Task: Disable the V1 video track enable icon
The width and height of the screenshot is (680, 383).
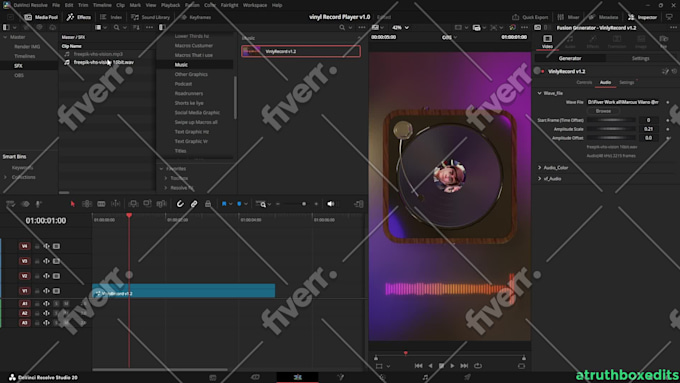Action: 56,291
